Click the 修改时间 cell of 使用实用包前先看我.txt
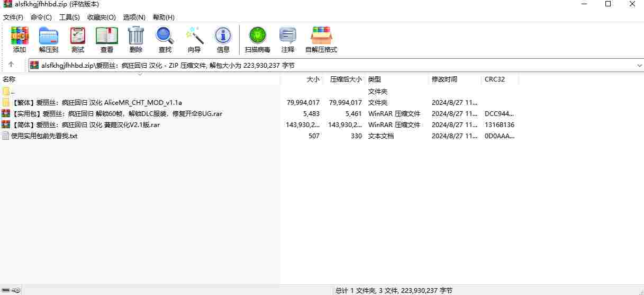This screenshot has width=644, height=295. coord(455,136)
